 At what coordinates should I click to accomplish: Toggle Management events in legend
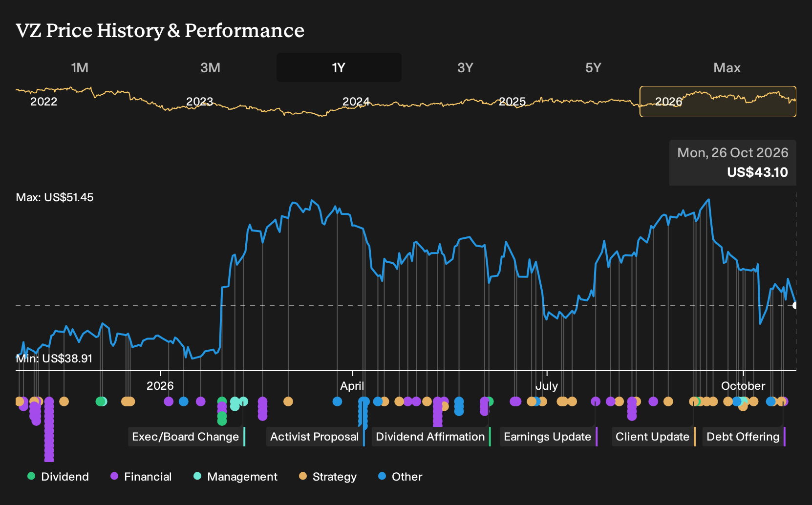pyautogui.click(x=235, y=477)
